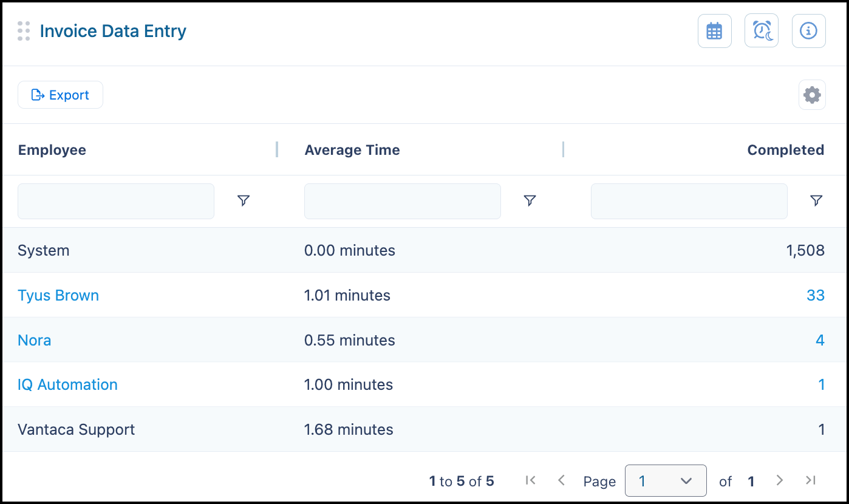Open Nora's 4 completed link
This screenshot has height=504, width=849.
tap(820, 340)
